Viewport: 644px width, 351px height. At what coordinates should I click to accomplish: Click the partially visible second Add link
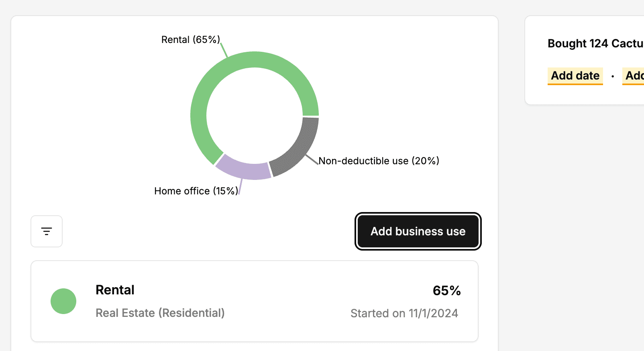(x=634, y=76)
